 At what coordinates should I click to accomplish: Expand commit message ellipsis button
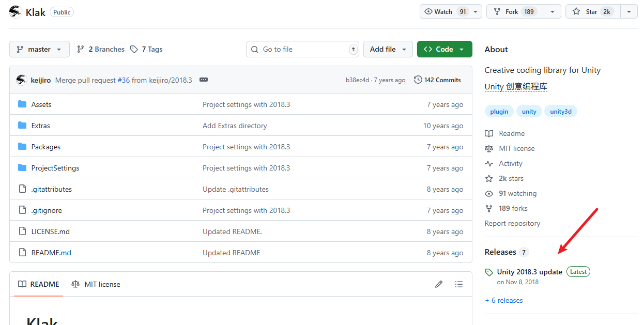204,80
